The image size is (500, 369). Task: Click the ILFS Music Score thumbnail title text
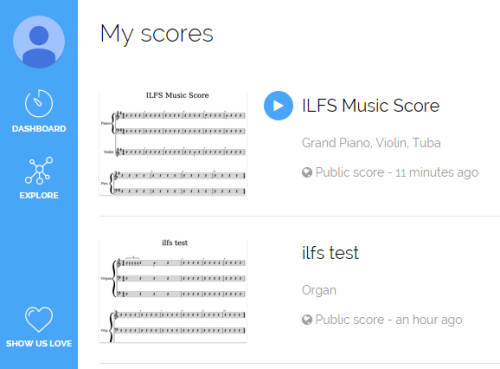tap(177, 95)
